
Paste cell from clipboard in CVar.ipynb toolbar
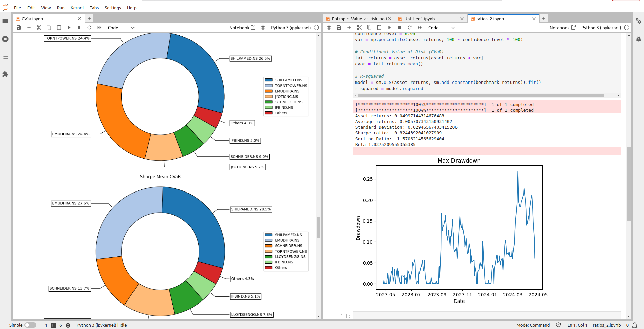(x=59, y=28)
